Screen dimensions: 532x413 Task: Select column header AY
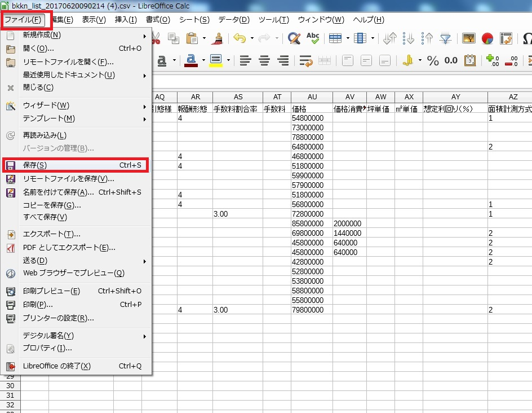pos(455,97)
